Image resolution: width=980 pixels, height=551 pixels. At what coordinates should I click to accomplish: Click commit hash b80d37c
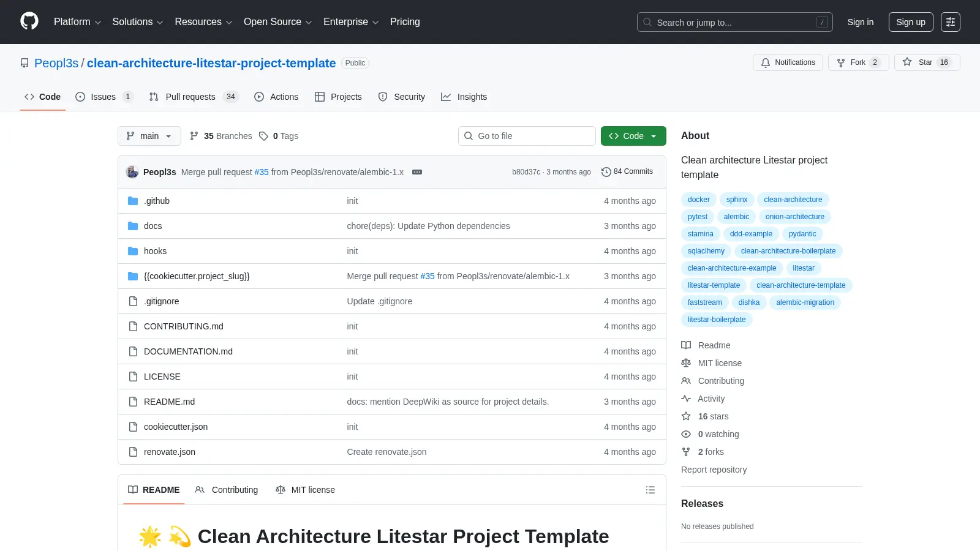(x=526, y=172)
